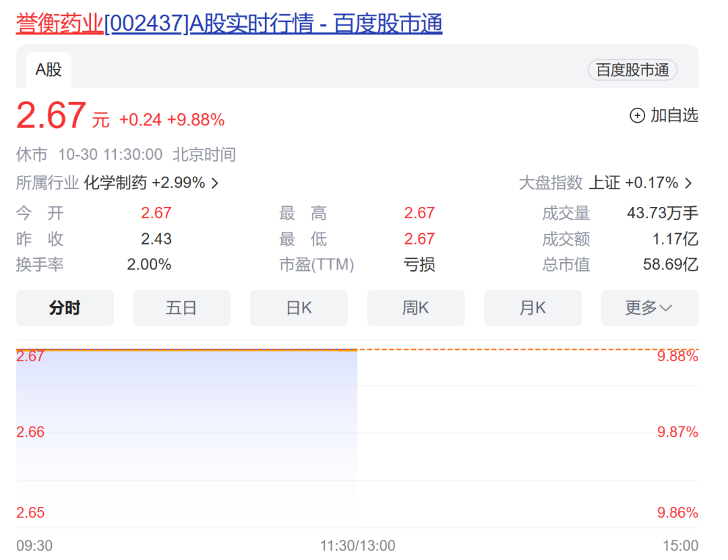This screenshot has width=728, height=560.
Task: Click the 换手率 value 2.00%
Action: 149,265
